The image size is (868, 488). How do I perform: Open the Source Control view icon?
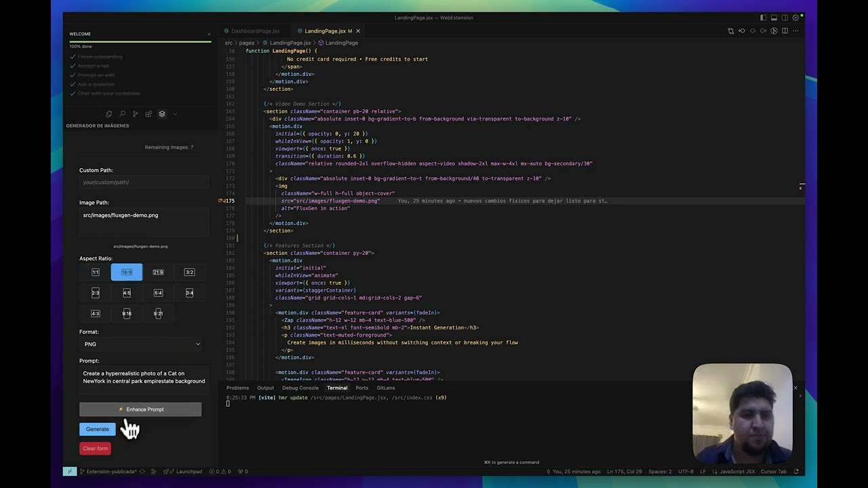click(135, 114)
